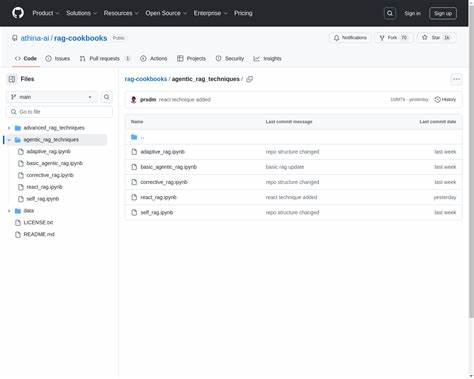Switch to the Actions tab
The height and width of the screenshot is (379, 474).
coord(154,59)
